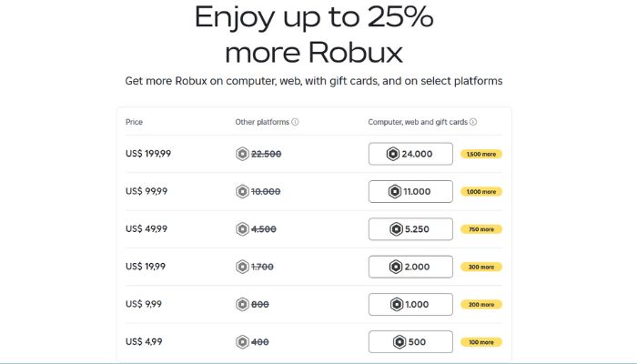Click the yellow 1,500 more badge
This screenshot has width=637, height=364.
(x=480, y=154)
